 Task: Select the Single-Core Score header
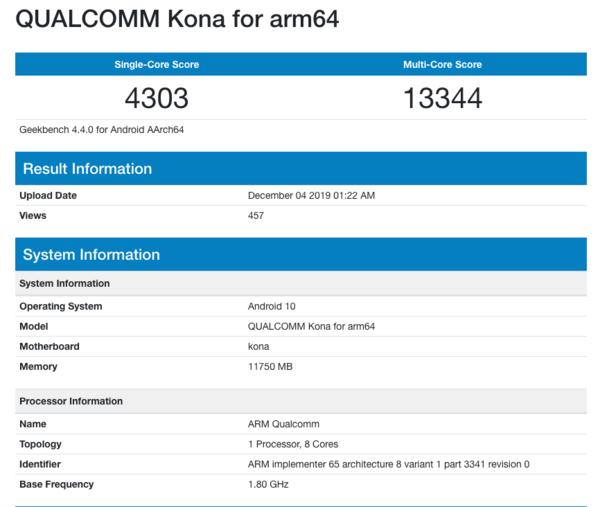[158, 65]
